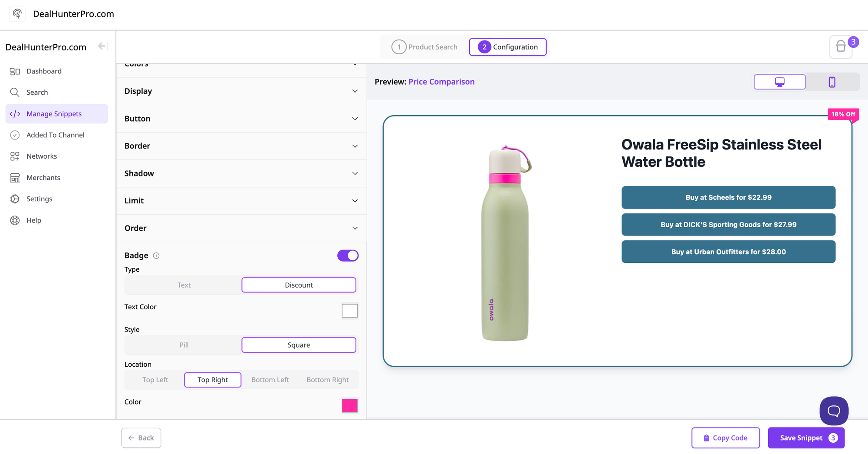Click Buy at DICK'S Sporting Goods button
Screen dimensions: 868x454
click(x=728, y=225)
